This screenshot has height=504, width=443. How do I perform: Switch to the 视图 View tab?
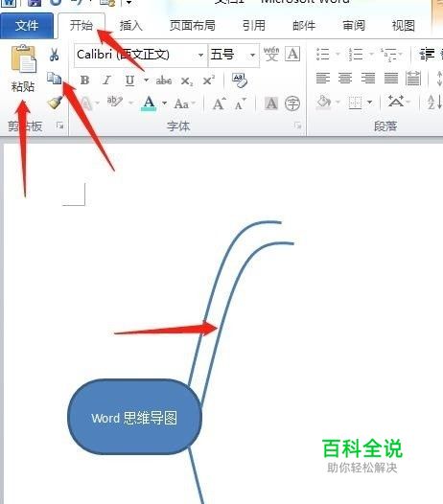(x=403, y=26)
